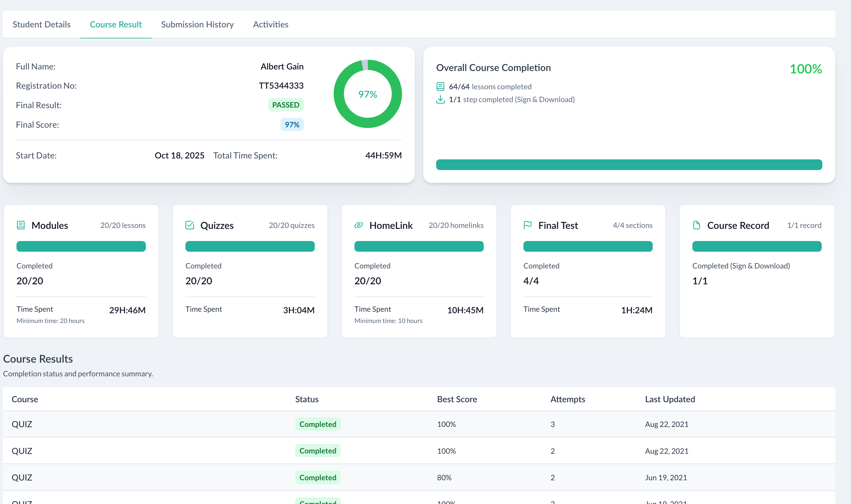This screenshot has height=504, width=851.
Task: Click the Overall Course Completion progress bar
Action: coord(629,165)
